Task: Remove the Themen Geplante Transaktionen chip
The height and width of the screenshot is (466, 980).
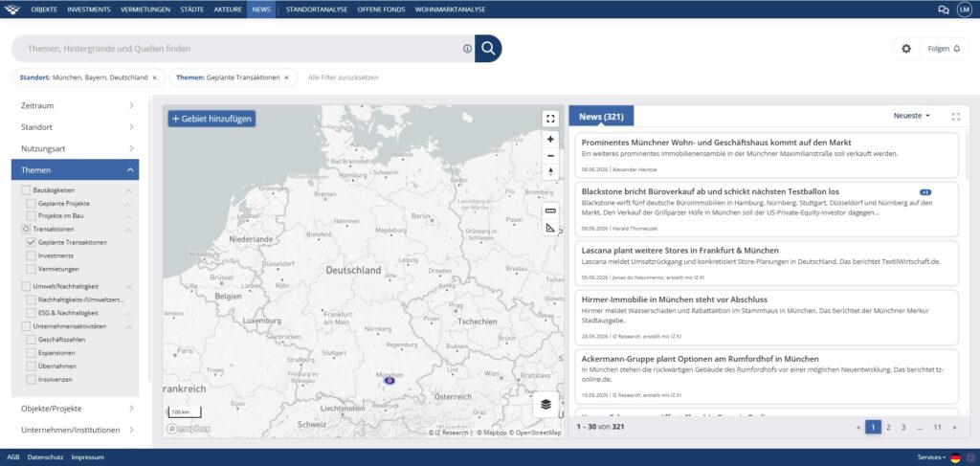Action: (x=286, y=78)
